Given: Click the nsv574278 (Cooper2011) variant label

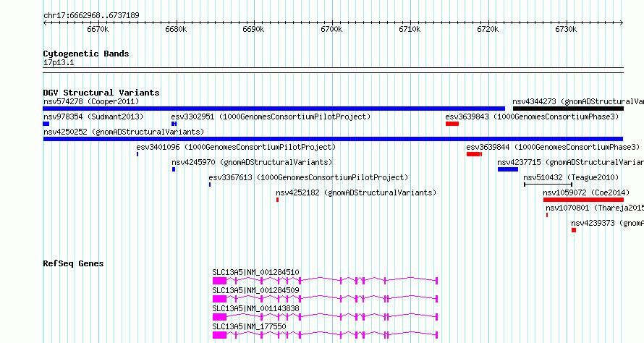Looking at the screenshot, I should (91, 101).
